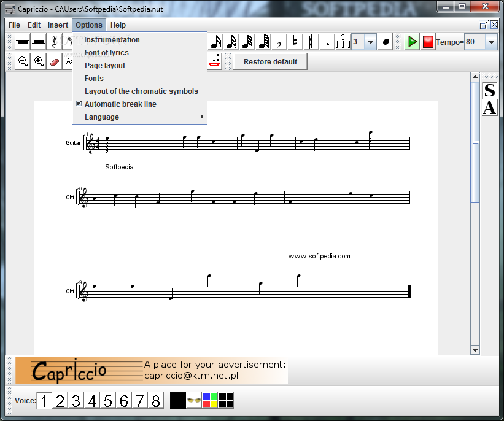This screenshot has height=421, width=504.
Task: Apply the natural accidental
Action: coord(295,42)
